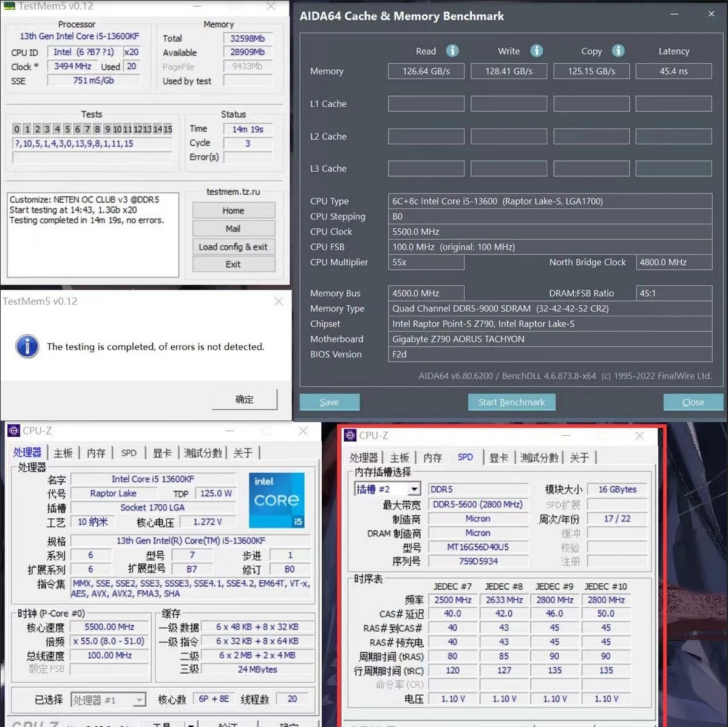Image resolution: width=728 pixels, height=727 pixels.
Task: Switch to 显卡 tab in left CPU-Z
Action: [x=162, y=453]
